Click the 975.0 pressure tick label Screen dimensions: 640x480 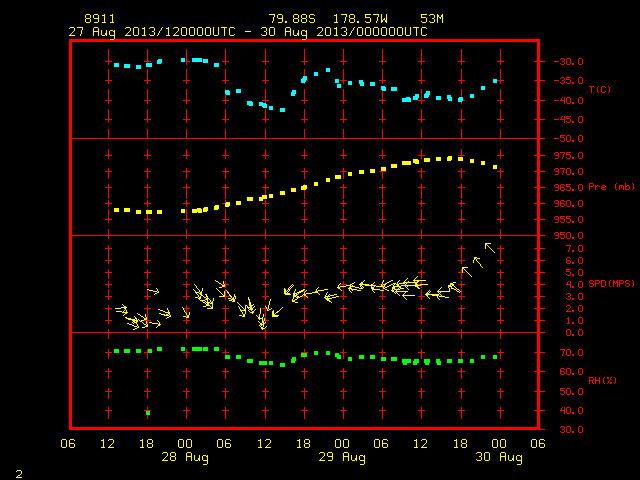569,156
